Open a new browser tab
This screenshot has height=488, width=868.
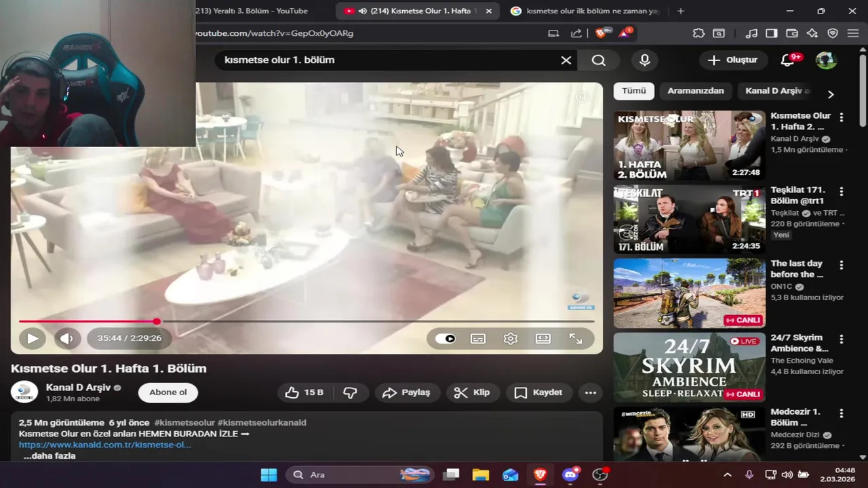pos(681,11)
